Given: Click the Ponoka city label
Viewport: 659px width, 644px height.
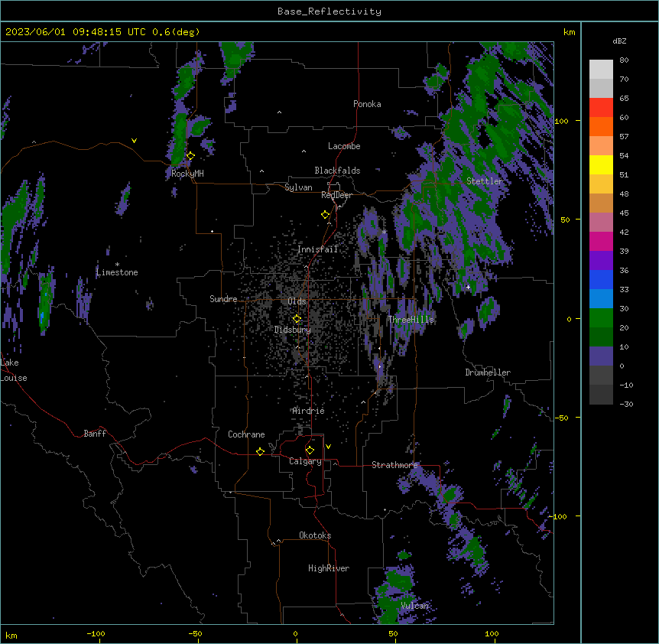Looking at the screenshot, I should [x=367, y=104].
